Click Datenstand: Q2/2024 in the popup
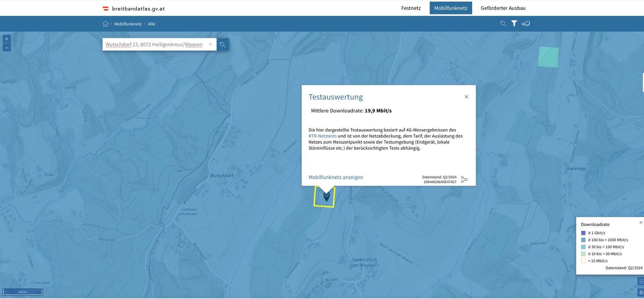Viewport: 644px width, 299px height. (439, 177)
